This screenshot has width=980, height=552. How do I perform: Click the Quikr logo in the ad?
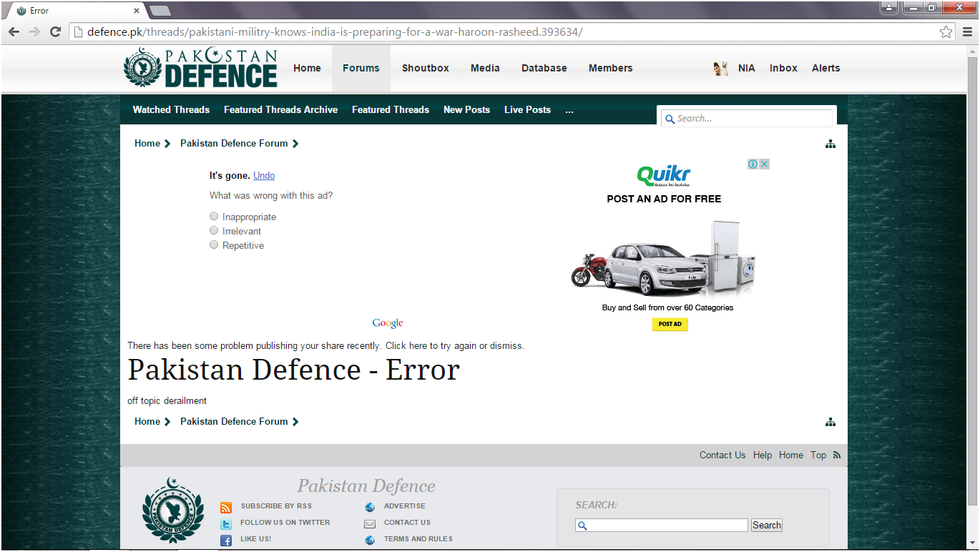click(664, 175)
